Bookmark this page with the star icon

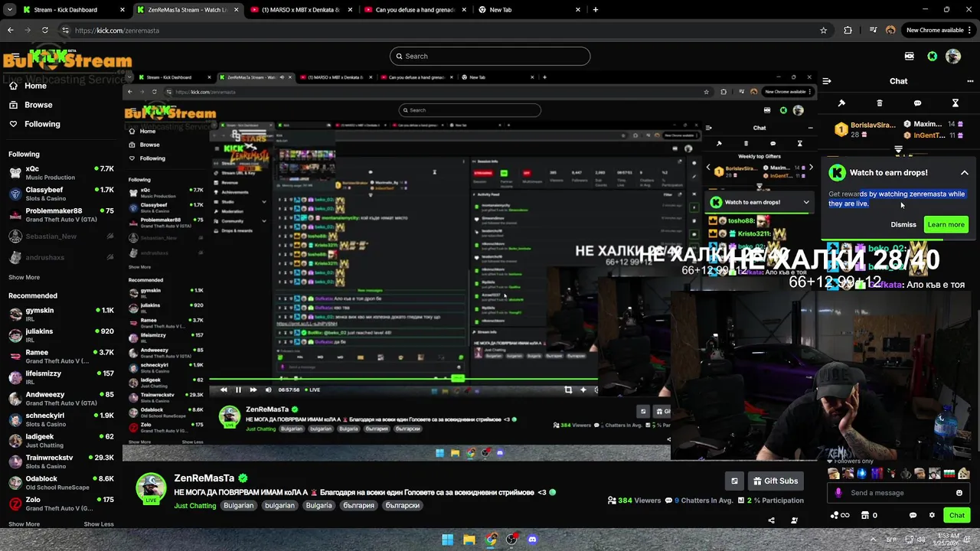824,31
